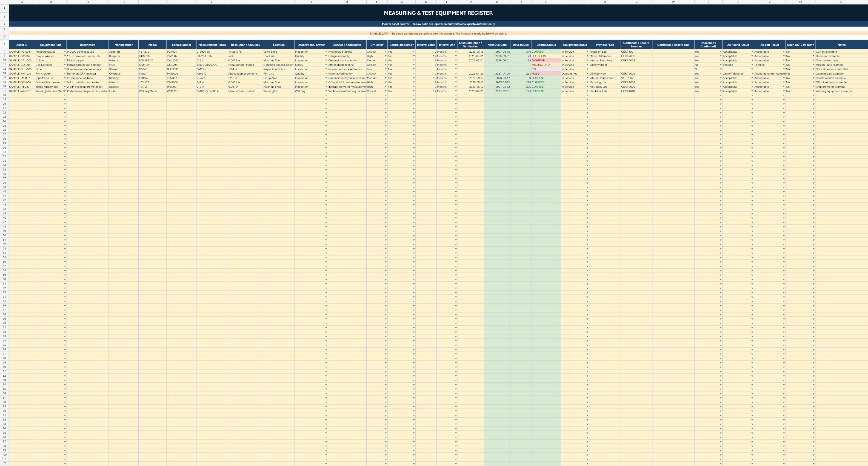Select the Handheld XRF analyzer description cell
The width and height of the screenshot is (868, 466).
pyautogui.click(x=87, y=74)
